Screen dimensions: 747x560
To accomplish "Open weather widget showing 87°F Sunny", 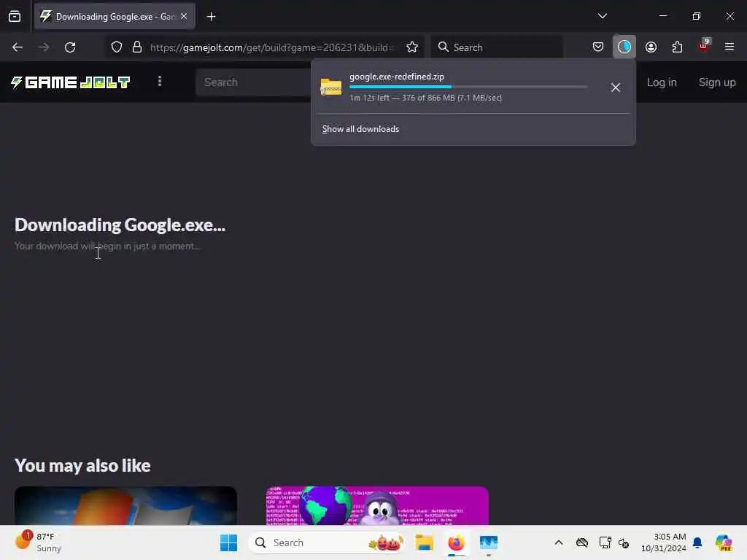I will 38,542.
